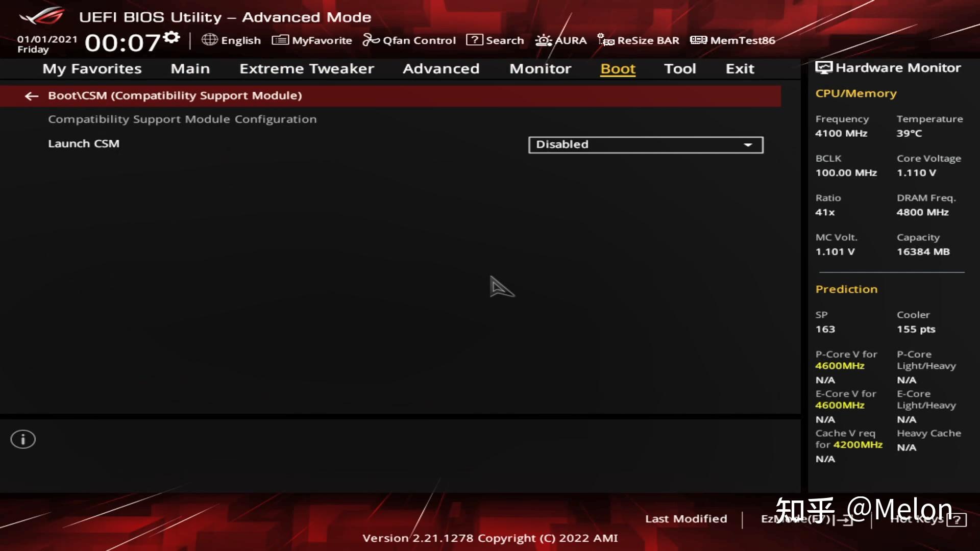The width and height of the screenshot is (980, 551).
Task: Click the information icon at bottom left
Action: tap(22, 439)
